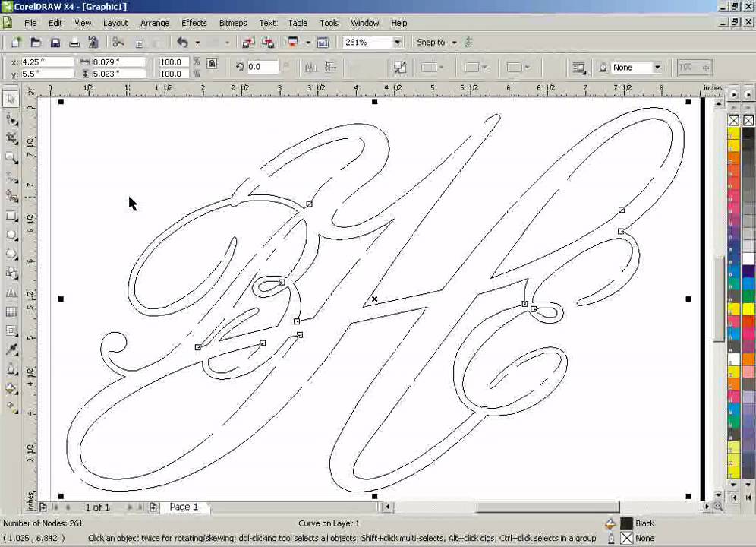Image resolution: width=756 pixels, height=547 pixels.
Task: Expand the Application launcher dropdown arrow
Action: point(307,43)
